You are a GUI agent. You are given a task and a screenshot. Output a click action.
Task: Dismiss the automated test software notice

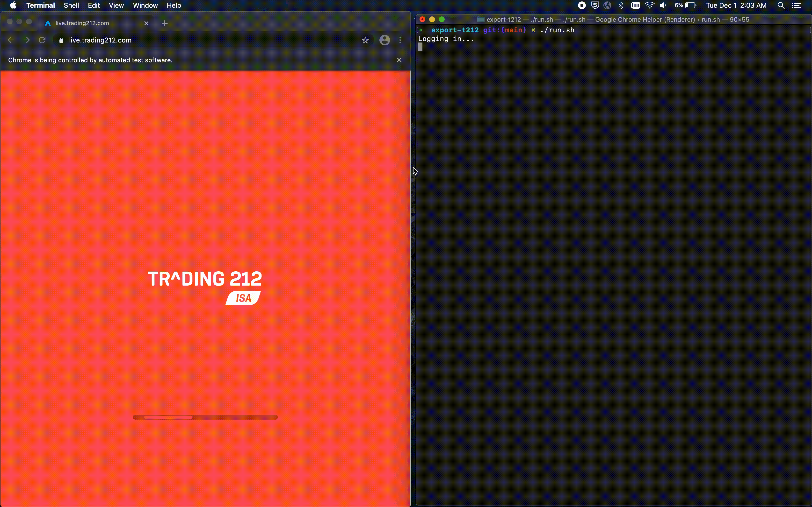point(399,60)
